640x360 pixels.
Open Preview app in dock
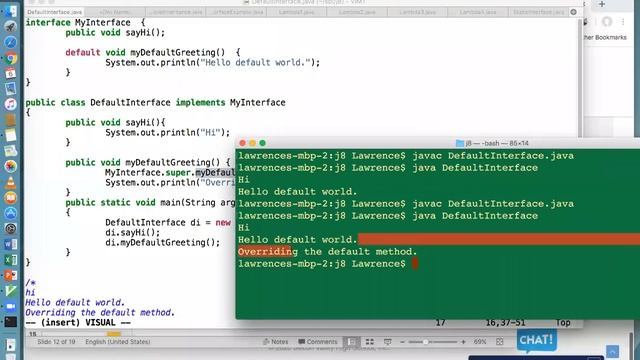[x=11, y=89]
